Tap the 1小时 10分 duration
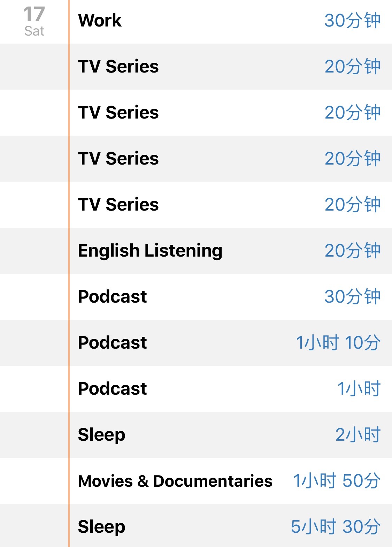Viewport: 392px width, 547px height. (338, 343)
